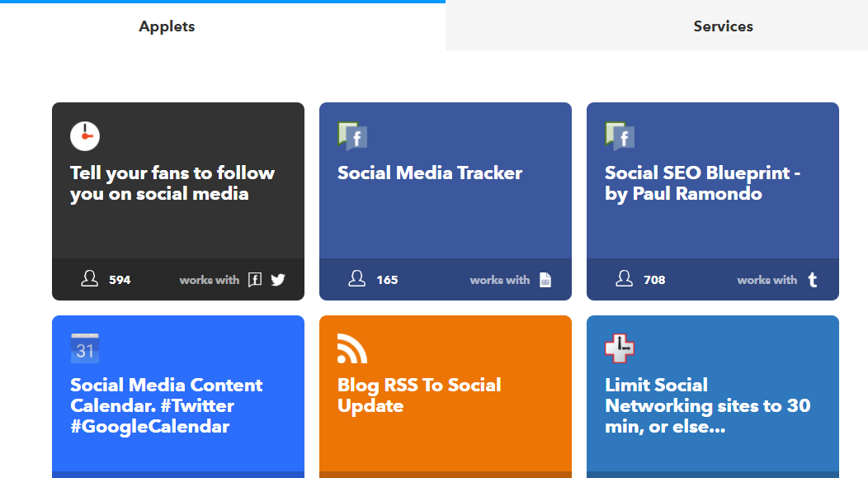
Task: Click Facebook Pages icon on Social SEO Blueprint
Action: point(620,136)
